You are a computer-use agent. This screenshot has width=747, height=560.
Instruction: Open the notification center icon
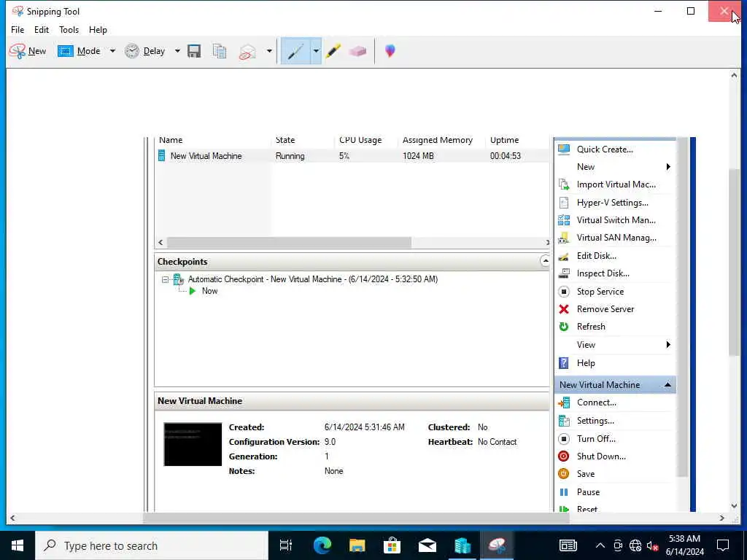point(723,545)
